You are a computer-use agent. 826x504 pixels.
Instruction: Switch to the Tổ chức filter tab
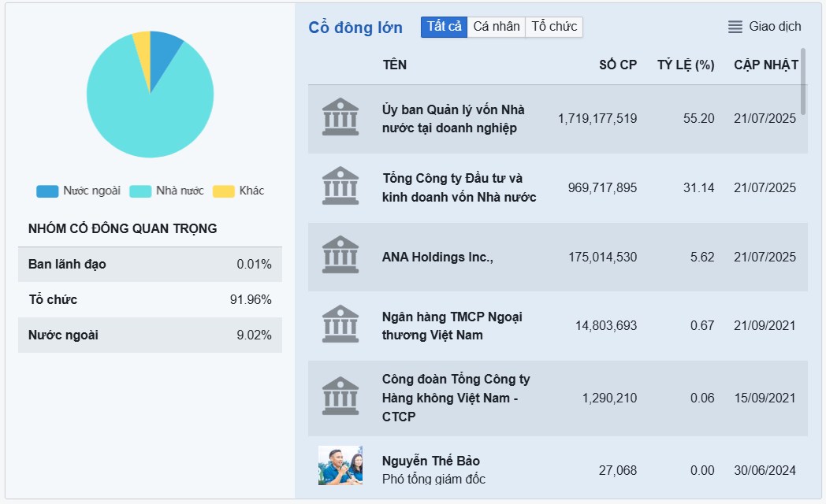click(555, 26)
